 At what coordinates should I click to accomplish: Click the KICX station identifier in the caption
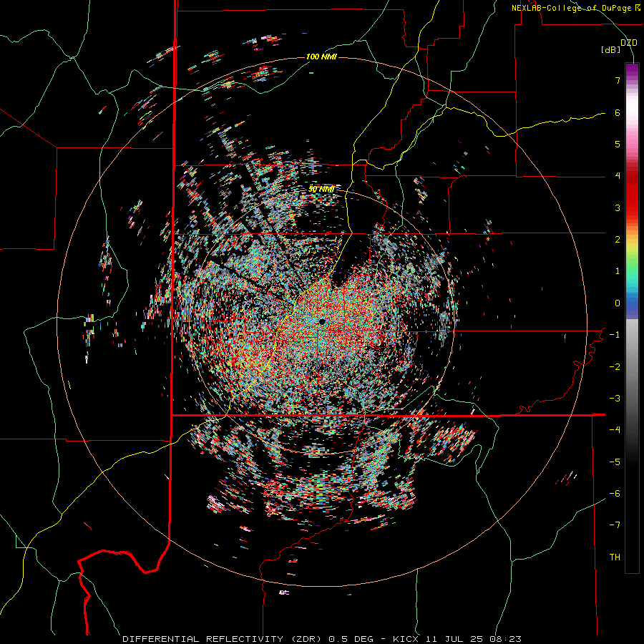(x=406, y=639)
